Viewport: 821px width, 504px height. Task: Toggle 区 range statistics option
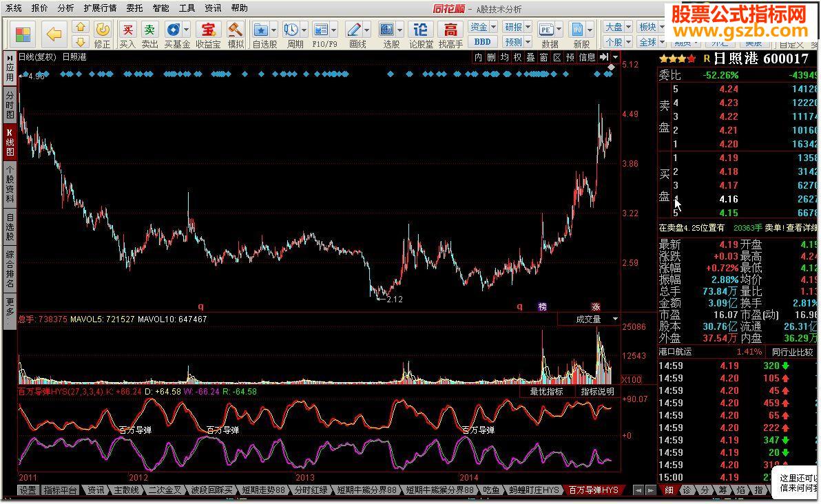[557, 57]
